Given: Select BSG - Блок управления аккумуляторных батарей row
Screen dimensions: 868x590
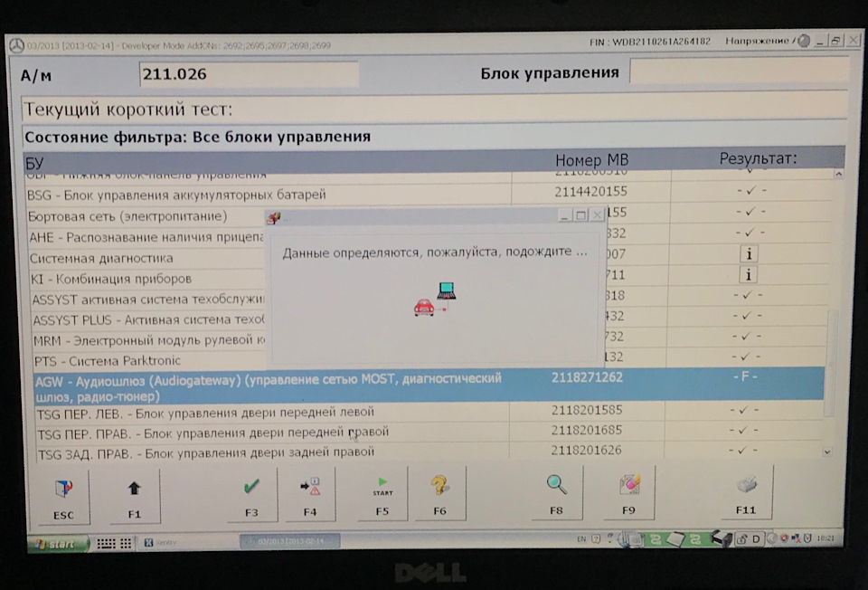Looking at the screenshot, I should (429, 194).
